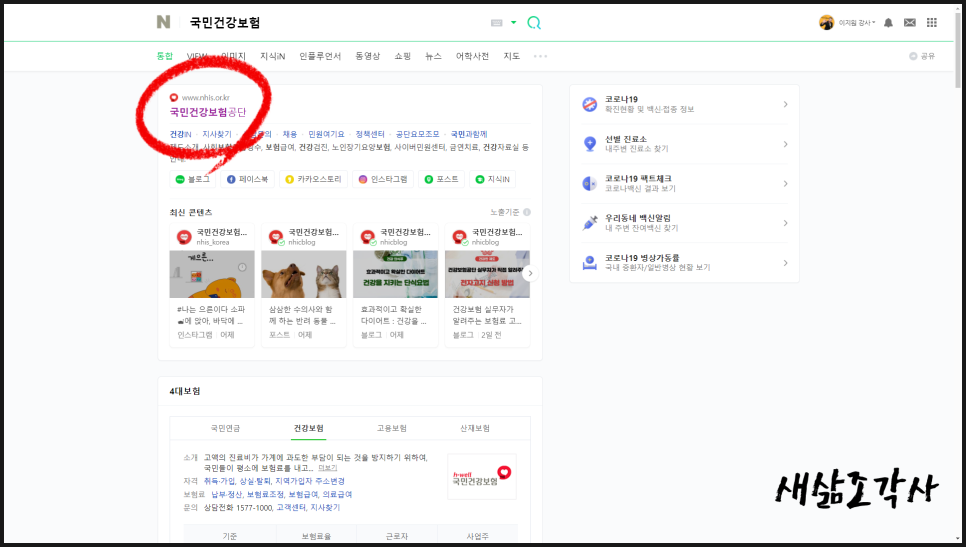
Task: Expand profile name dropdown 이지원 강사
Action: click(857, 23)
